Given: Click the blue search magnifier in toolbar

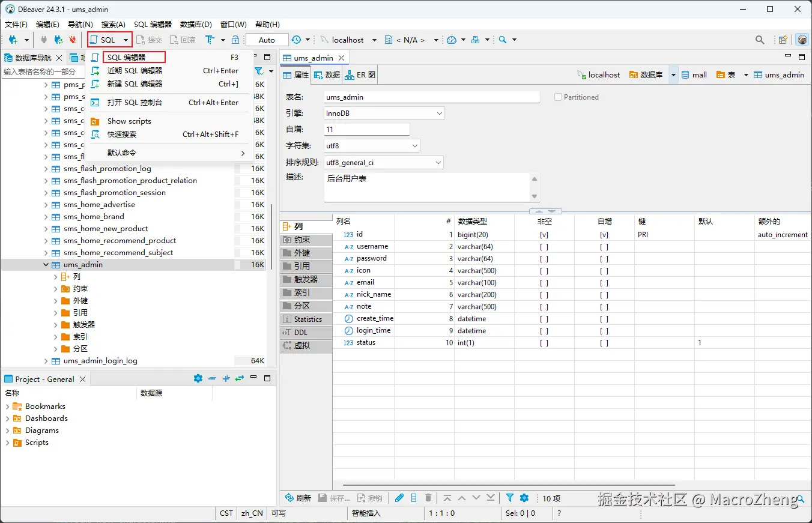Looking at the screenshot, I should 503,40.
